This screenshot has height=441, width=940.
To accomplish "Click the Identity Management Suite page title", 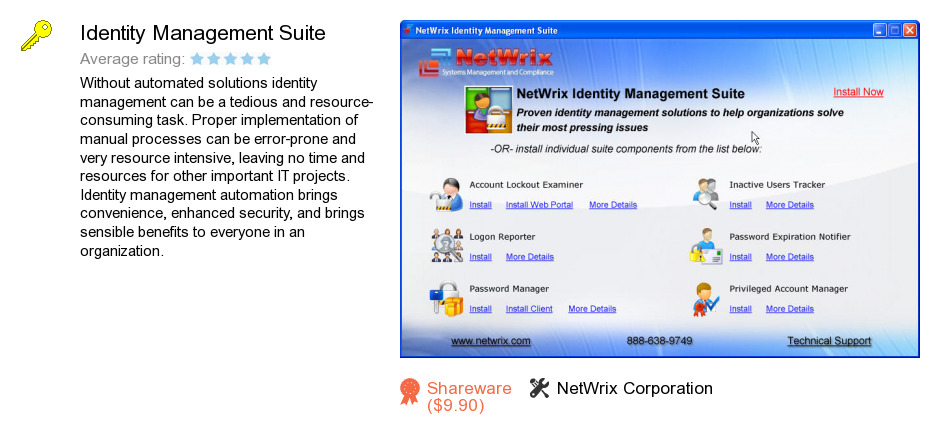I will coord(203,33).
